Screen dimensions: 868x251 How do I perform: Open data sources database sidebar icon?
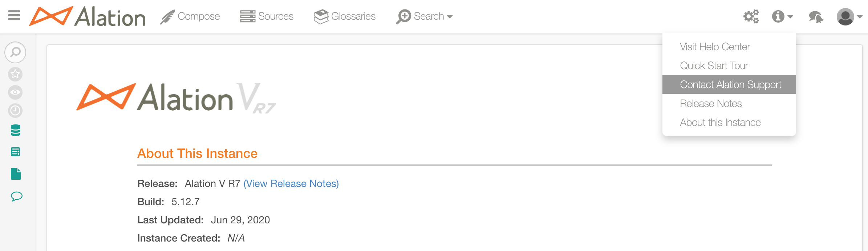16,130
